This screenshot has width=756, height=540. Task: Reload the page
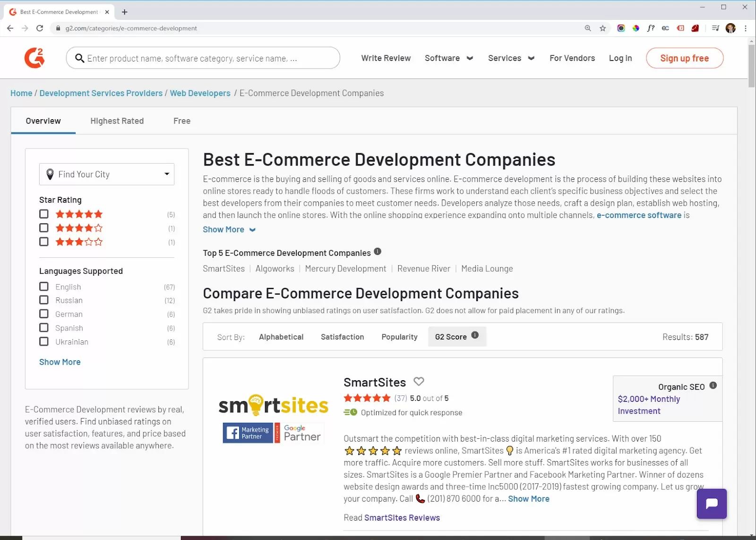[40, 28]
